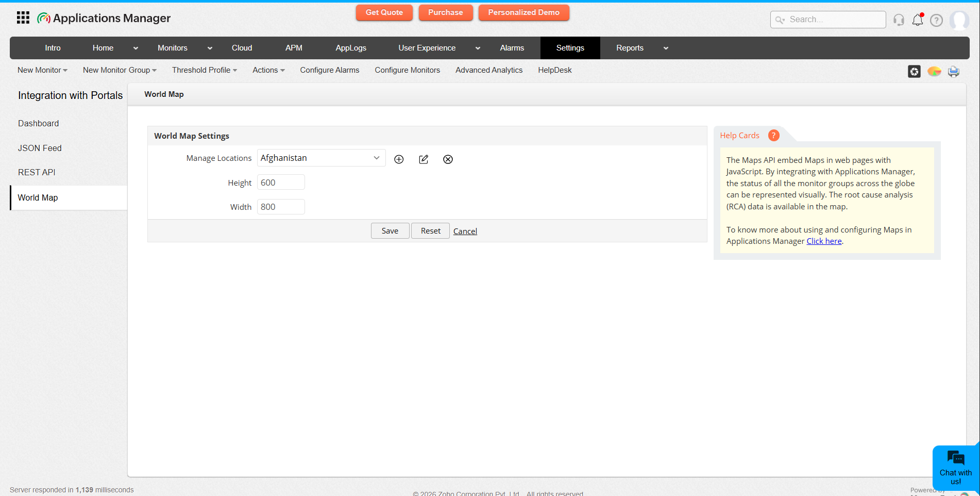Screen dimensions: 980x496
Task: Select the REST API sidebar item
Action: tap(37, 172)
